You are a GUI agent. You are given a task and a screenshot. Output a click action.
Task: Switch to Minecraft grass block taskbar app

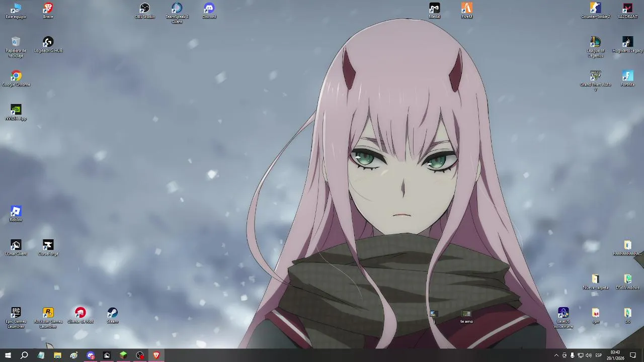(123, 355)
